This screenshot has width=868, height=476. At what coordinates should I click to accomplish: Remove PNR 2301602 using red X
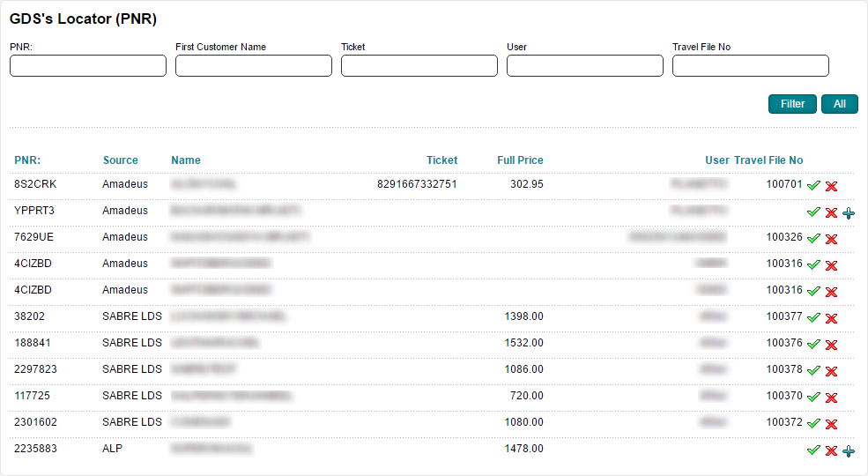[831, 424]
